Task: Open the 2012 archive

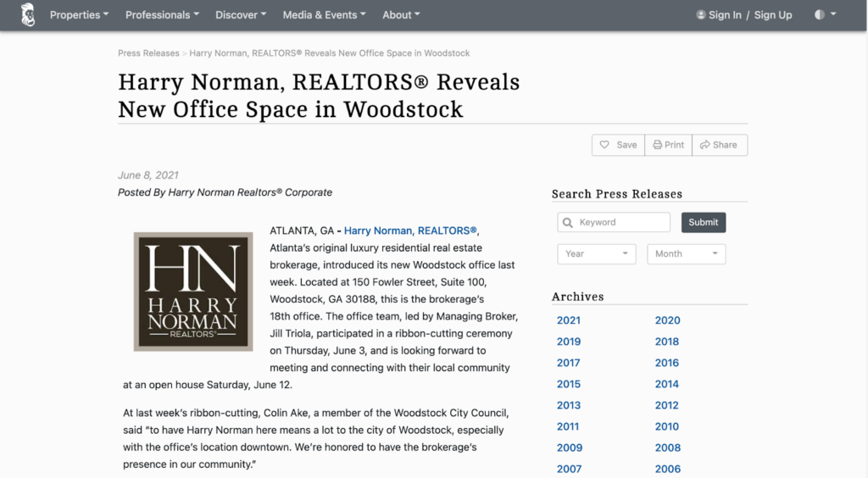Action: tap(666, 405)
